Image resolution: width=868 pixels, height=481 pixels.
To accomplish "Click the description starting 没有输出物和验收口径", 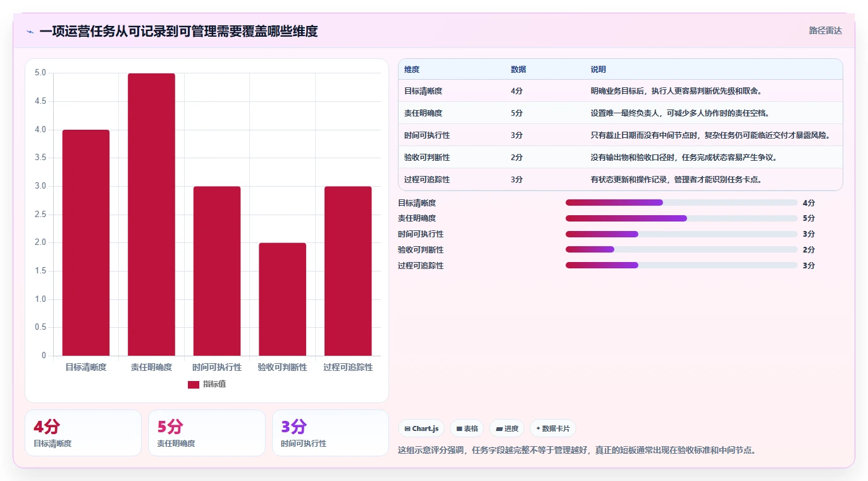I will tap(684, 158).
